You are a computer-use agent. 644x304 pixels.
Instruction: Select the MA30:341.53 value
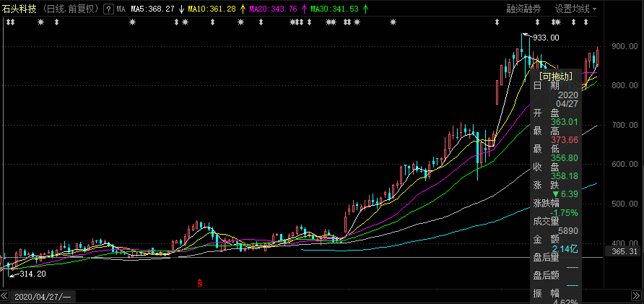(335, 9)
